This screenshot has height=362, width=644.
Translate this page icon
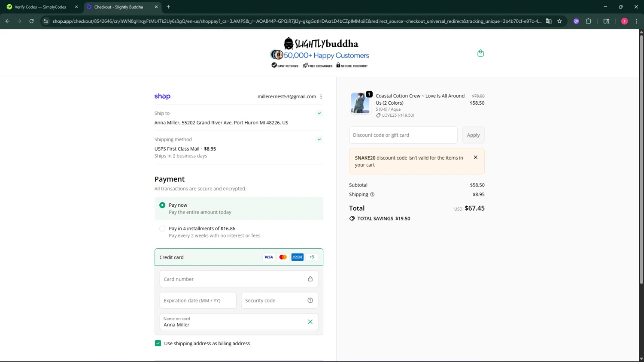[548, 21]
